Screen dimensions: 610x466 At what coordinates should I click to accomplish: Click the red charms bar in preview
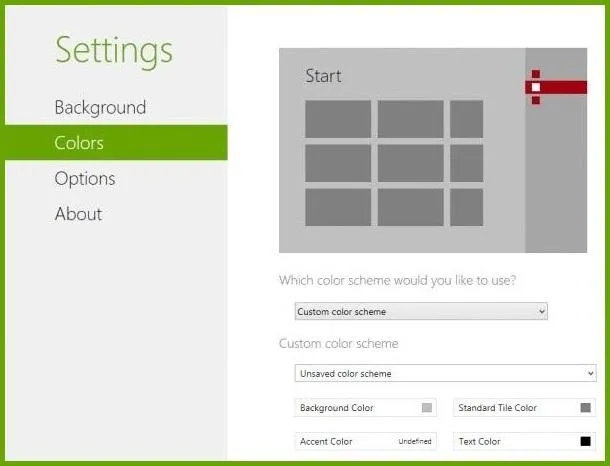coord(556,87)
